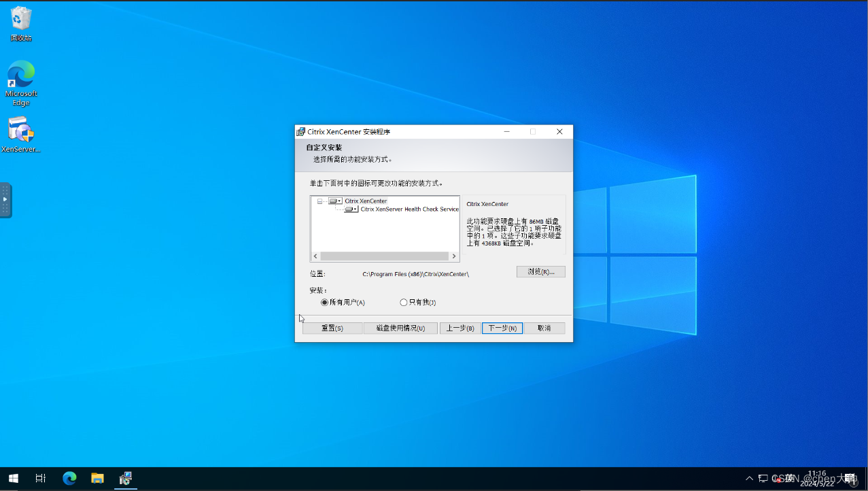Select the 所有用户(A) radio button
Image resolution: width=868 pixels, height=491 pixels.
(343, 303)
